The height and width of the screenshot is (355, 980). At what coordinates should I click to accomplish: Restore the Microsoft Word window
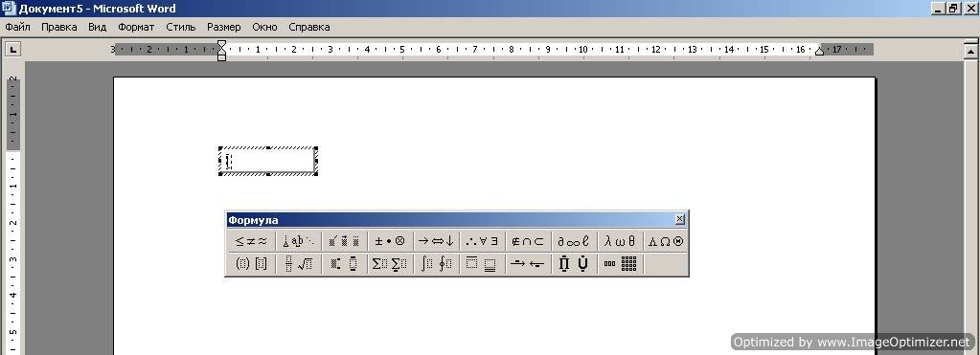pyautogui.click(x=952, y=8)
